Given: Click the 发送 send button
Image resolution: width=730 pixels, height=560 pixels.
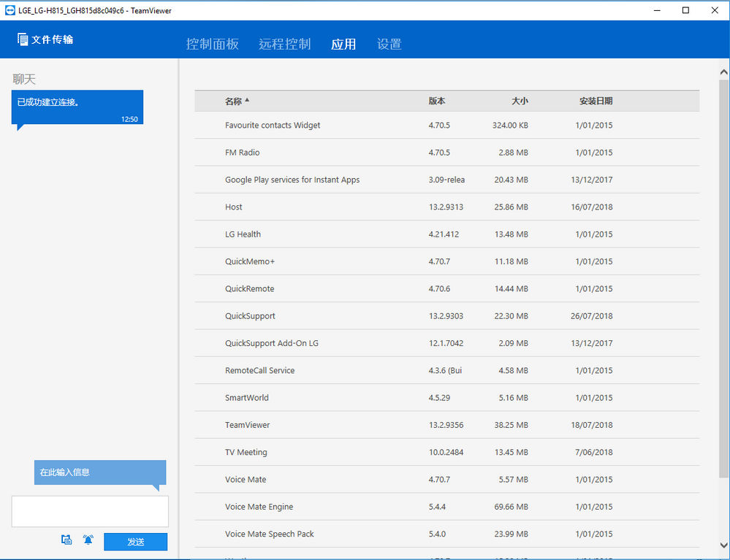Looking at the screenshot, I should 135,542.
